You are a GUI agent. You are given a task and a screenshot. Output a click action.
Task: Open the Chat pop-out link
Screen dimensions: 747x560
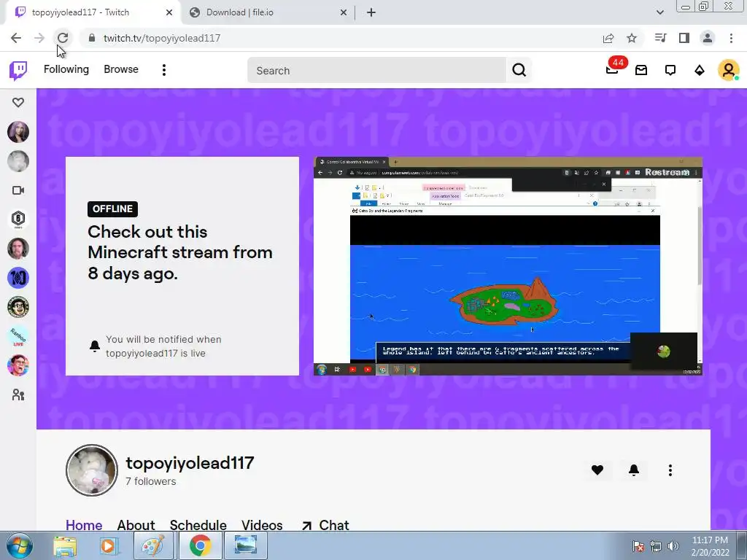325,525
